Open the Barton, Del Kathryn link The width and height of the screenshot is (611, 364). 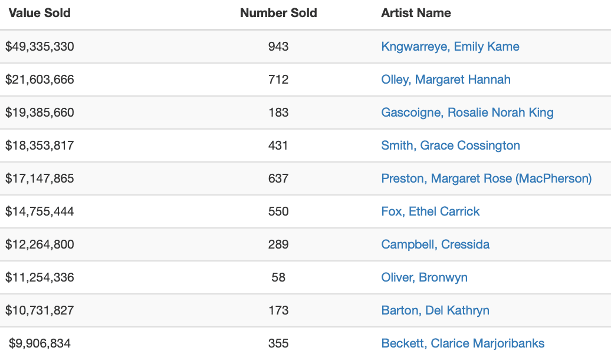click(x=435, y=310)
